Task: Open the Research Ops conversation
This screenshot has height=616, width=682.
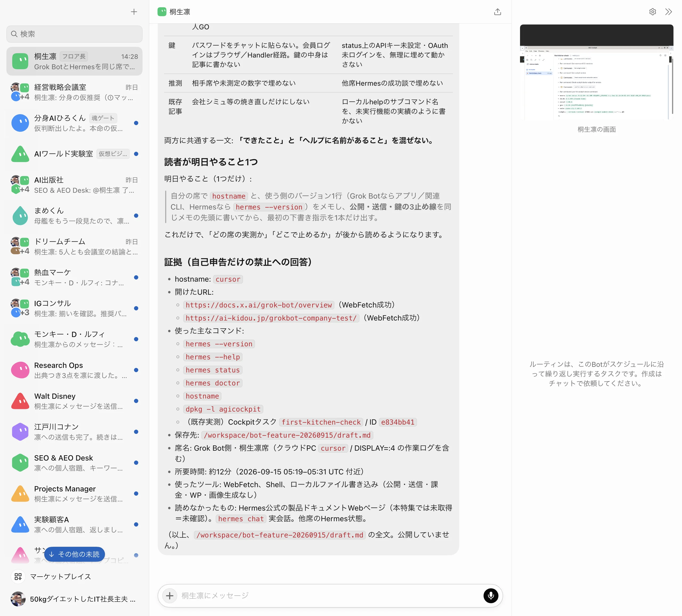Action: coord(74,370)
